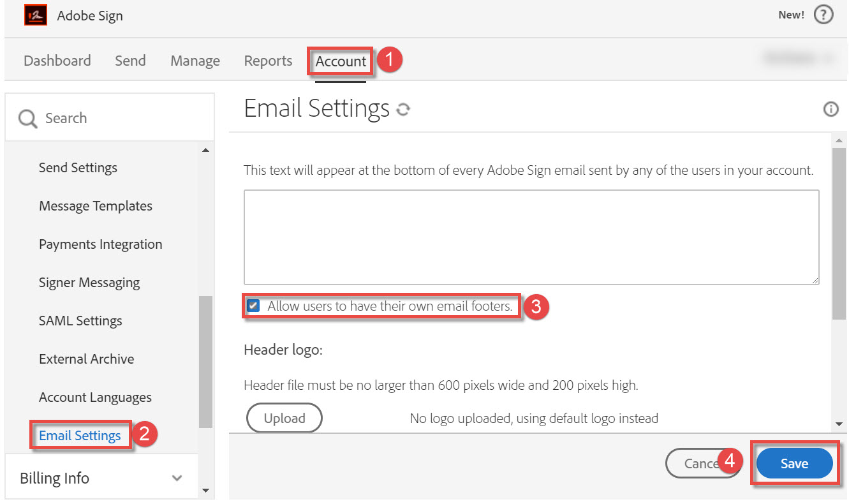Click the Upload header logo button

tap(284, 419)
